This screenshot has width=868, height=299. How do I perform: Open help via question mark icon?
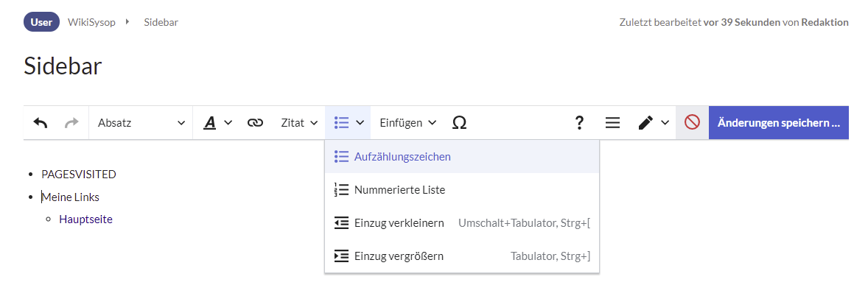[579, 123]
